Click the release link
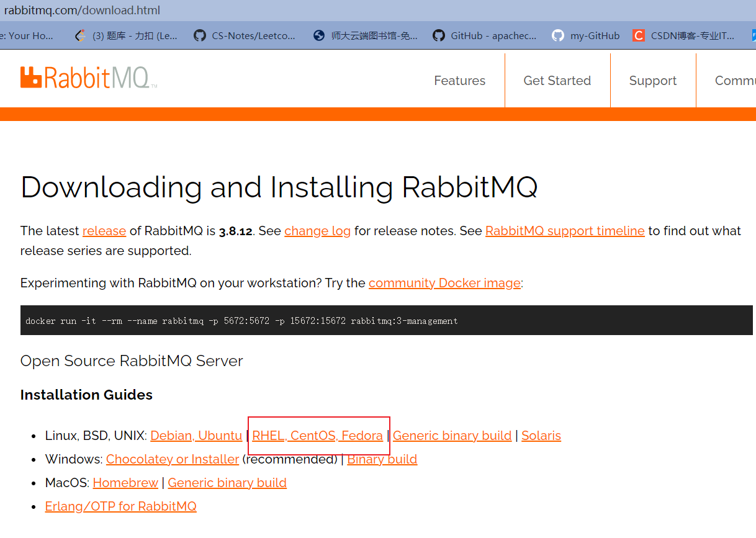The width and height of the screenshot is (756, 538). pos(104,231)
